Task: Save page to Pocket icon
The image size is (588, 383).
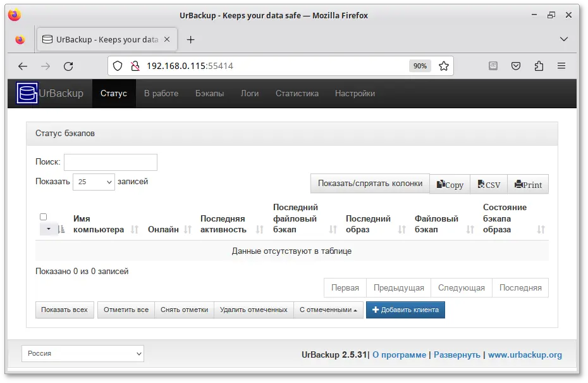Action: (516, 65)
